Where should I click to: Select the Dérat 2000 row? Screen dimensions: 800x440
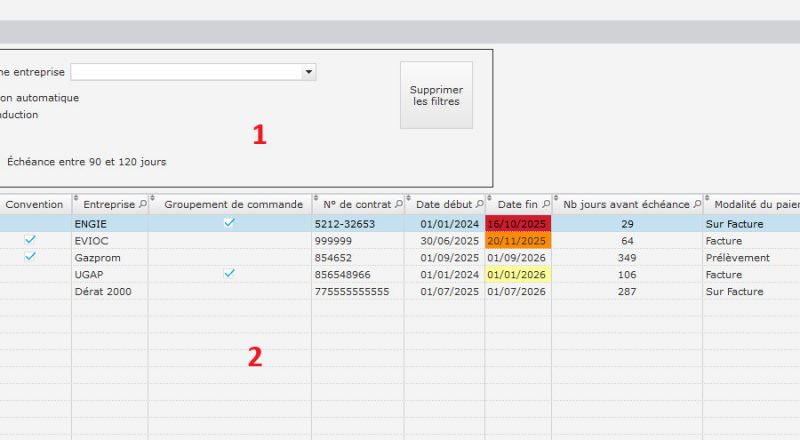coord(108,292)
